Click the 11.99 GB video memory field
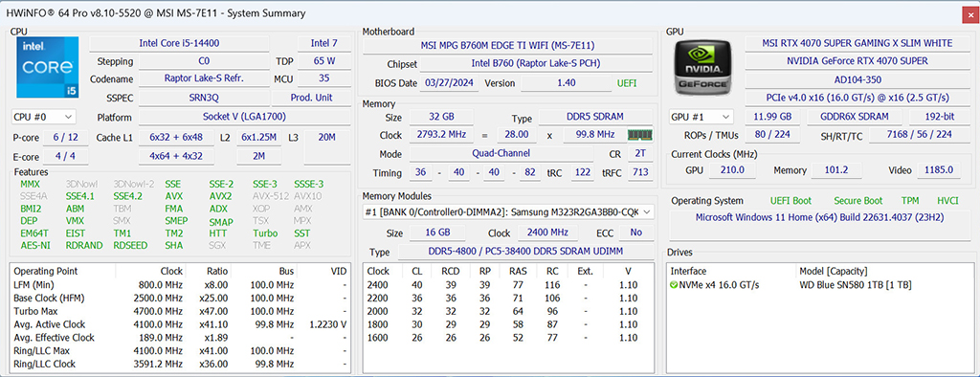This screenshot has width=980, height=377. 772,117
